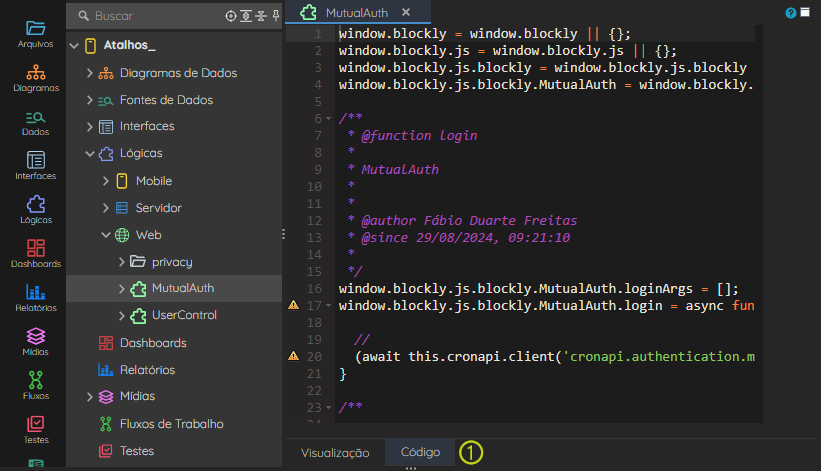The height and width of the screenshot is (471, 821).
Task: Close the MutualAuth editor tab
Action: [x=406, y=12]
